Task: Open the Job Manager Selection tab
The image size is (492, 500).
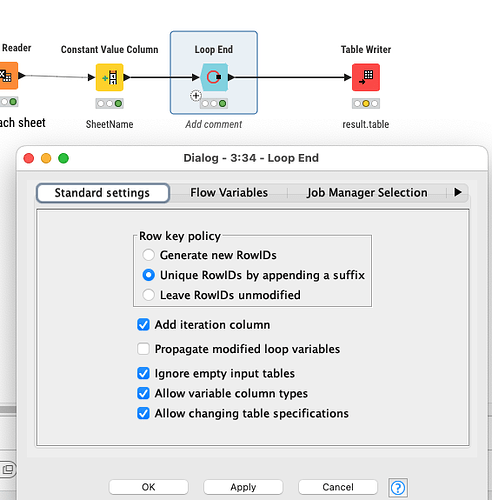Action: coord(367,193)
